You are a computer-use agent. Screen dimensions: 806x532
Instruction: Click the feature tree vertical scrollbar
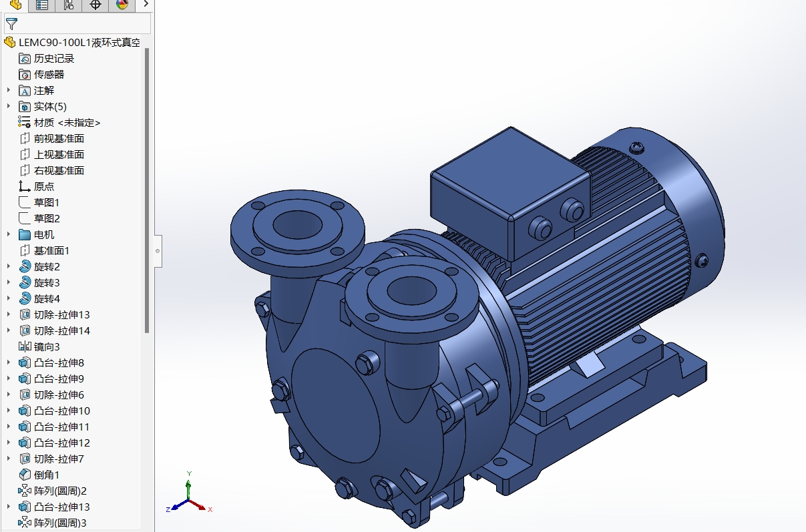[147, 190]
